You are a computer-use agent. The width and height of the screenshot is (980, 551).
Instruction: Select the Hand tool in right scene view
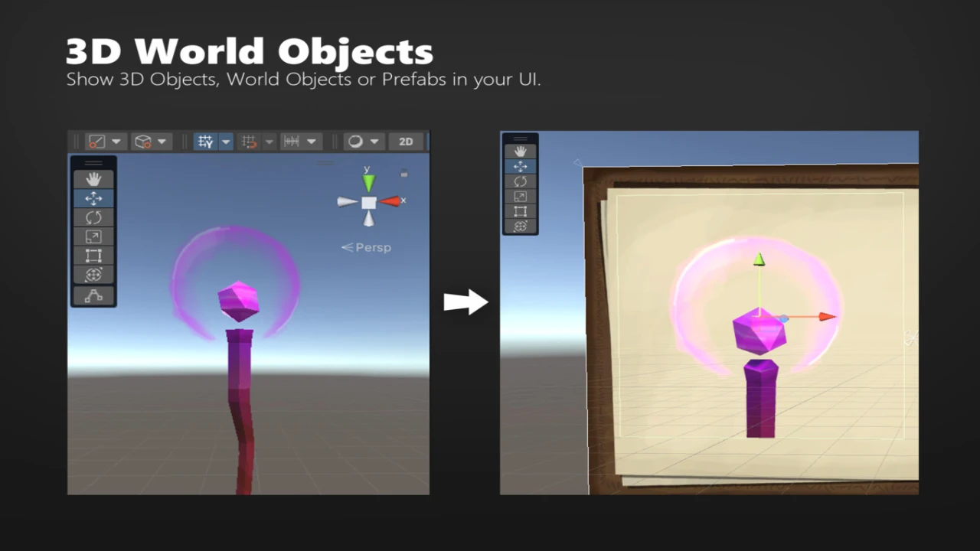tap(520, 152)
